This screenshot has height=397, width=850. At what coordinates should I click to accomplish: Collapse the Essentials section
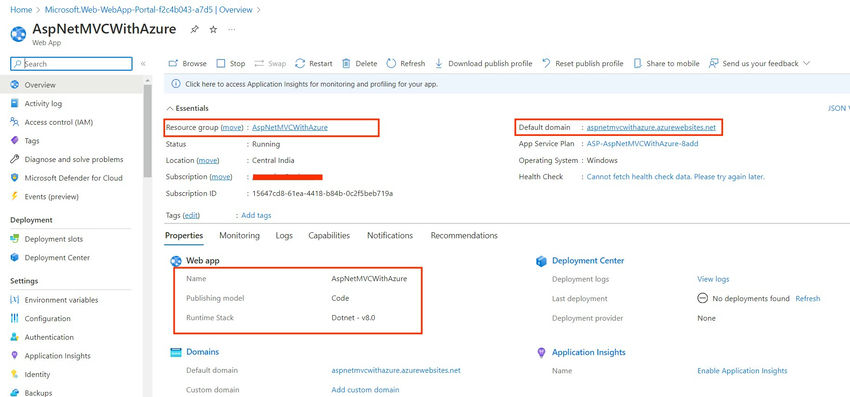pos(188,108)
